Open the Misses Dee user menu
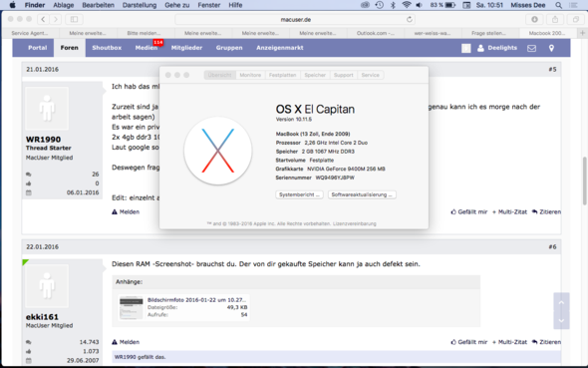Image resolution: width=588 pixels, height=368 pixels. [x=528, y=5]
